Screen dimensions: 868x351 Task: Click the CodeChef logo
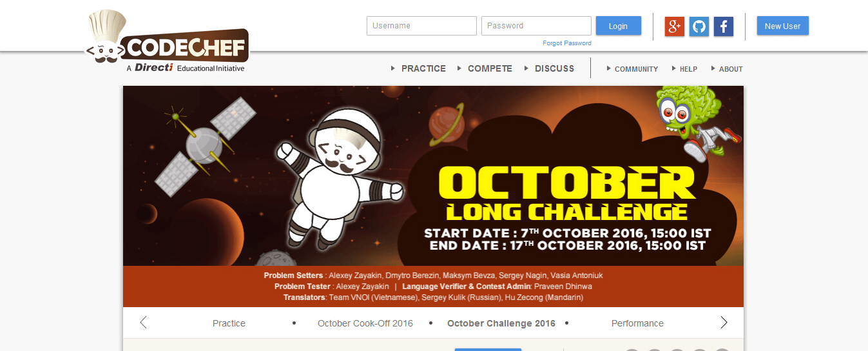click(167, 41)
